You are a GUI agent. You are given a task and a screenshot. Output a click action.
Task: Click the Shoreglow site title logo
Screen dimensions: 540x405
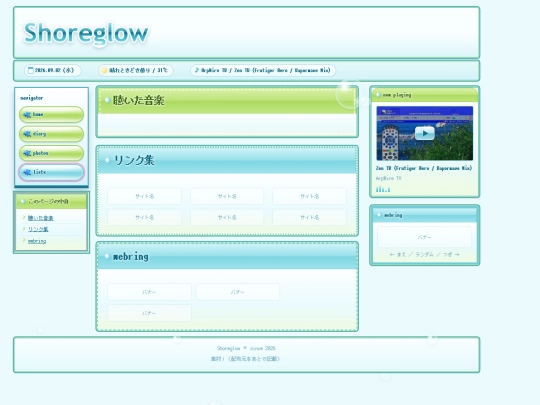[x=86, y=33]
